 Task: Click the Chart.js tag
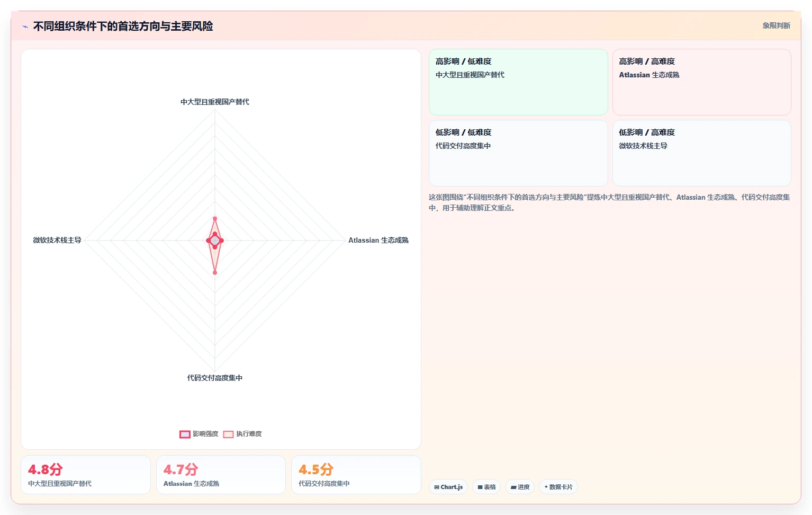pyautogui.click(x=448, y=487)
